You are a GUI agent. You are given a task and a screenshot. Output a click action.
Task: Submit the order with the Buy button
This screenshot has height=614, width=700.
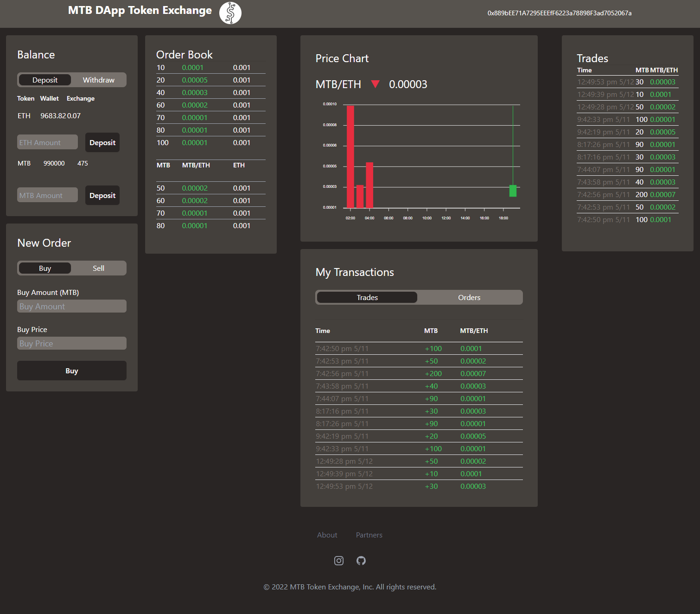coord(71,371)
